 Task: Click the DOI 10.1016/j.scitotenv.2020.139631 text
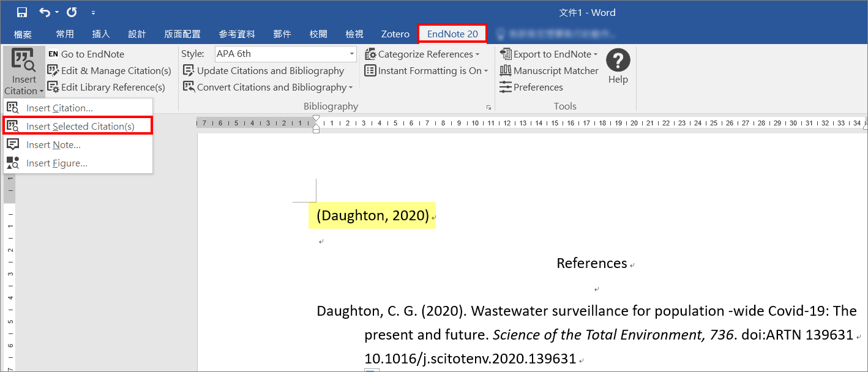pos(470,359)
